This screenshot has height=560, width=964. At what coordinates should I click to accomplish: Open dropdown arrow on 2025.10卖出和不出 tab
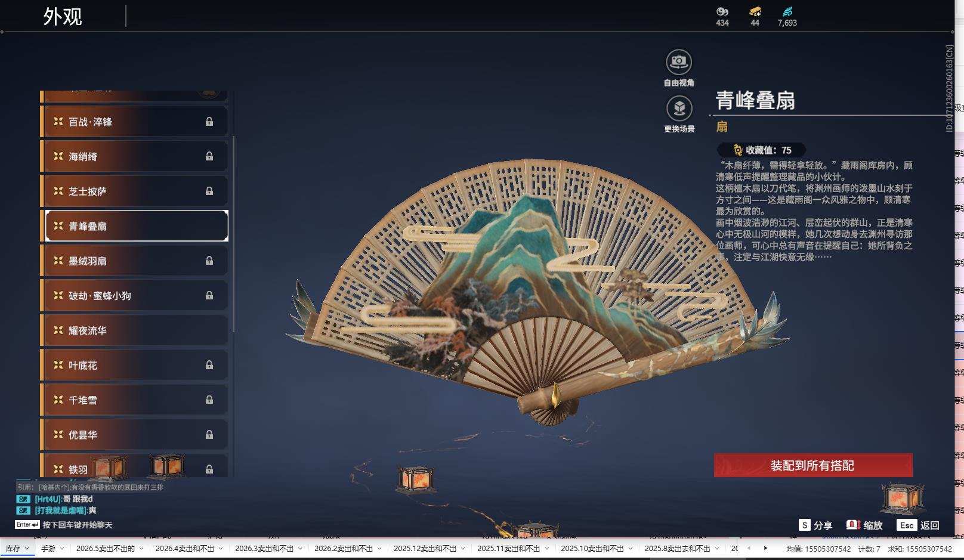(631, 549)
